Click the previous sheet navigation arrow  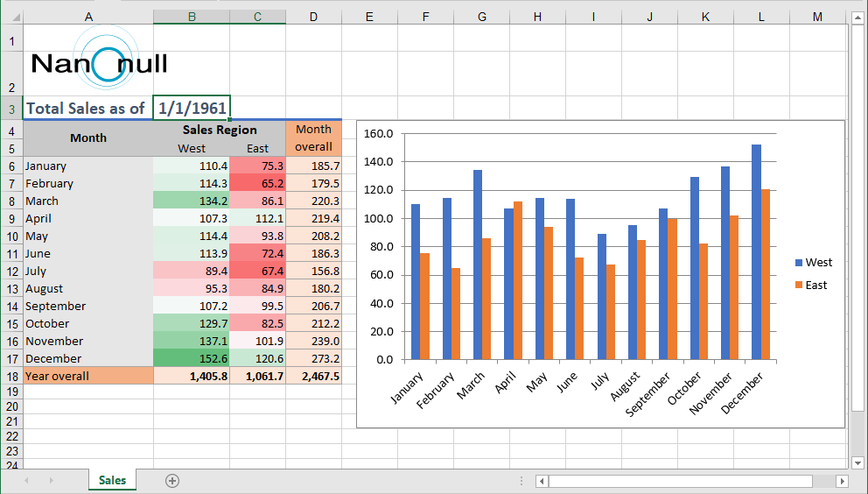click(26, 481)
